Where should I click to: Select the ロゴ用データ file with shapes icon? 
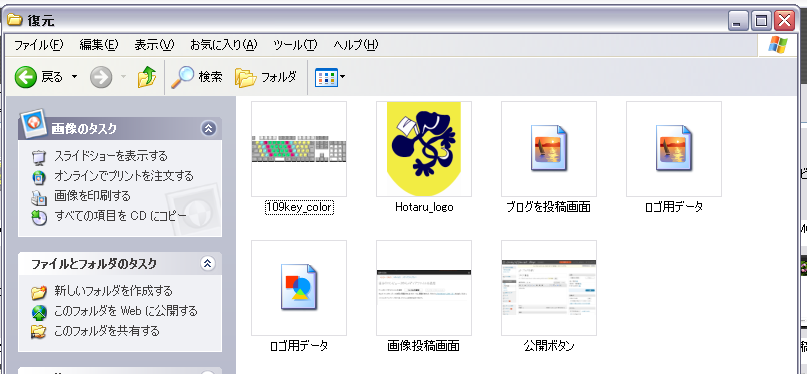[299, 288]
